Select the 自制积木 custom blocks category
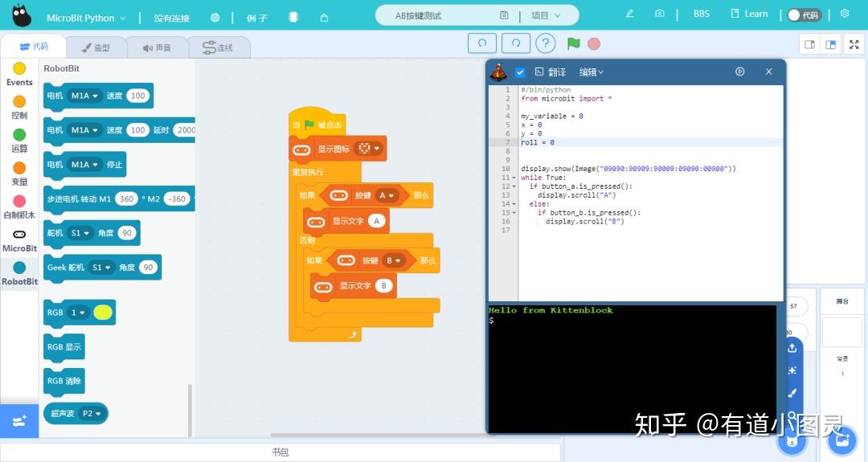 (19, 207)
